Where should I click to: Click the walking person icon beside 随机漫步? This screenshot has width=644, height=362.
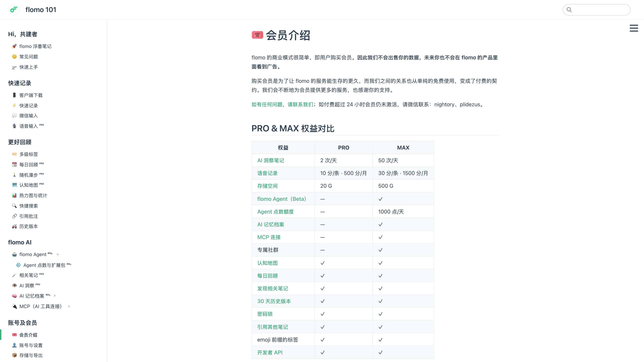click(x=14, y=175)
